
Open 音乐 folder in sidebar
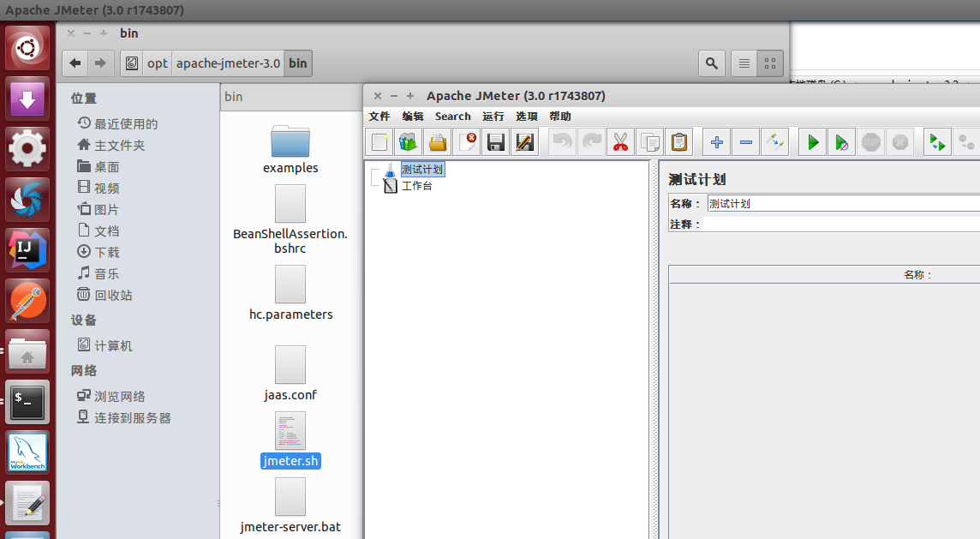[x=99, y=273]
